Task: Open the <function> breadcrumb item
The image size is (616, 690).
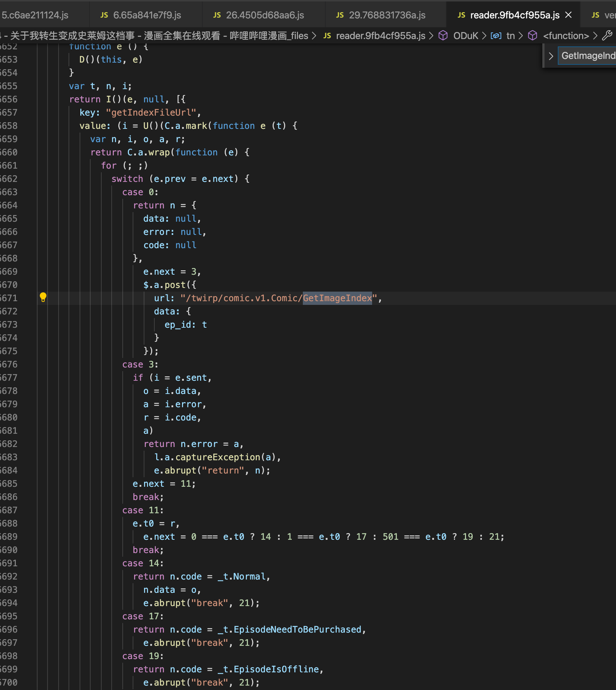Action: tap(566, 36)
